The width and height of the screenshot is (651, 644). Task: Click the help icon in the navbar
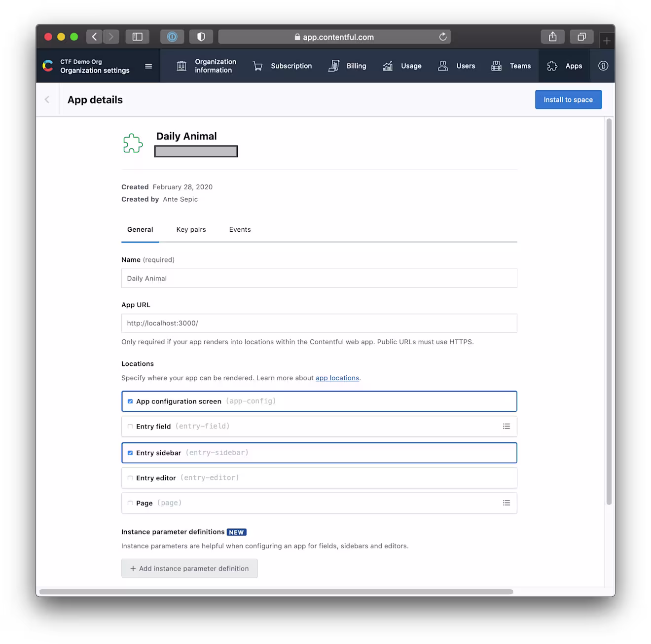[x=603, y=66]
